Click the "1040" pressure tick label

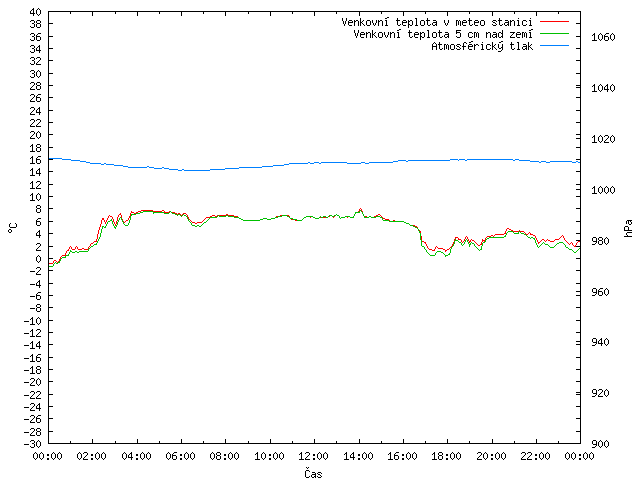tap(603, 88)
